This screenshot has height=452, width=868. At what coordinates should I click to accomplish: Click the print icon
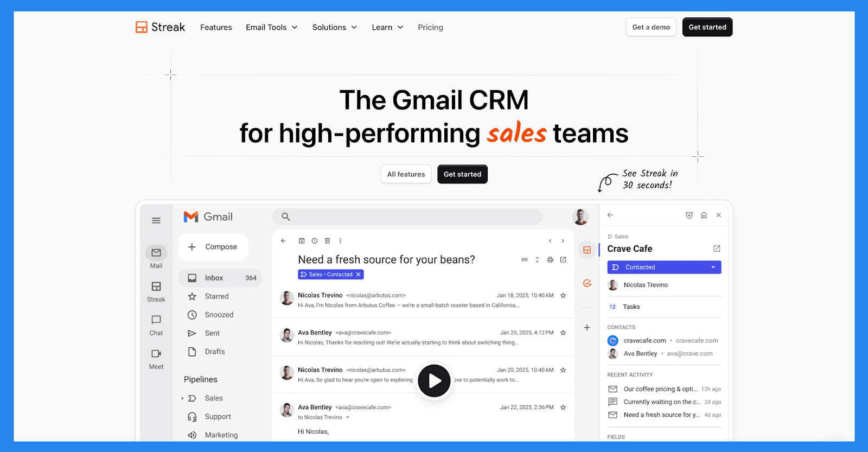click(550, 260)
